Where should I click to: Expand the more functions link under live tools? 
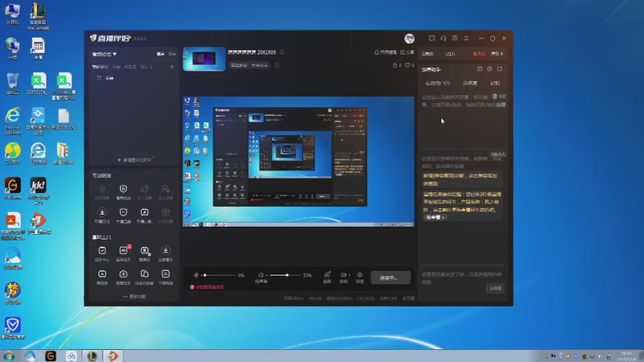click(134, 296)
